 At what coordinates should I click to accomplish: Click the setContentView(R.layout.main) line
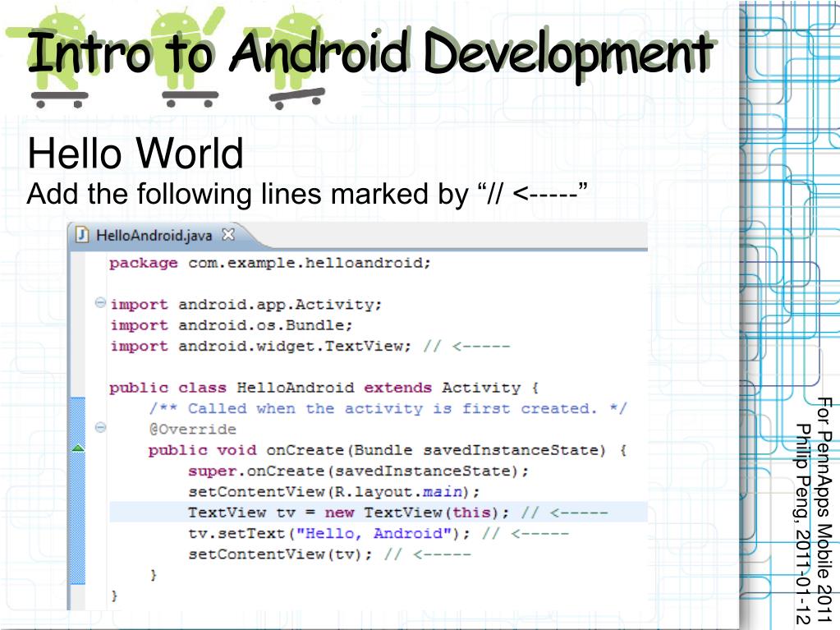pyautogui.click(x=333, y=492)
